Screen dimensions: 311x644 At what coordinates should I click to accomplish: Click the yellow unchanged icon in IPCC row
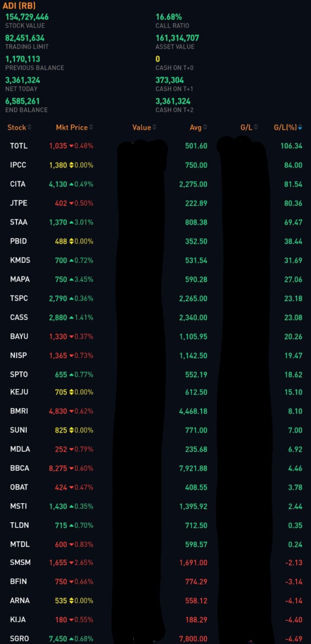pos(71,165)
